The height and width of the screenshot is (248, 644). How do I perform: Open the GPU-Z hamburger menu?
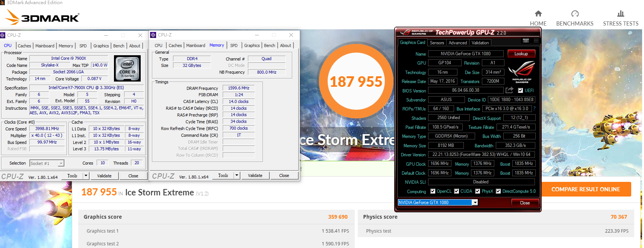click(536, 41)
